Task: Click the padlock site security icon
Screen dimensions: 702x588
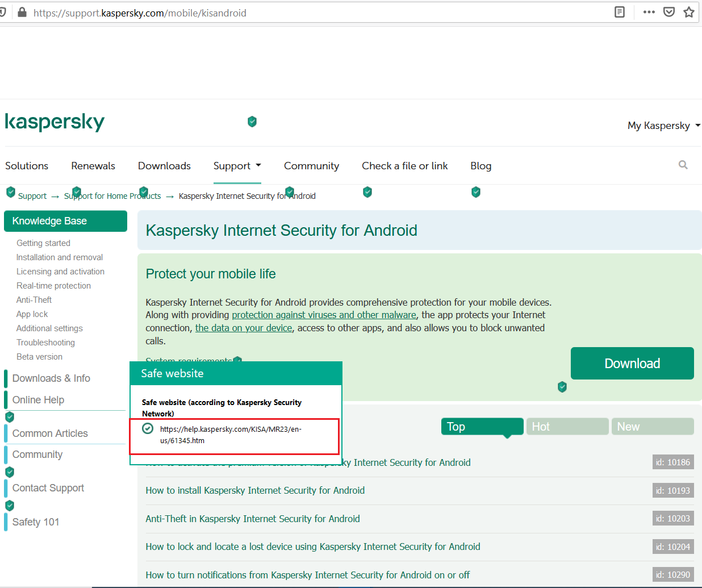Action: 22,12
